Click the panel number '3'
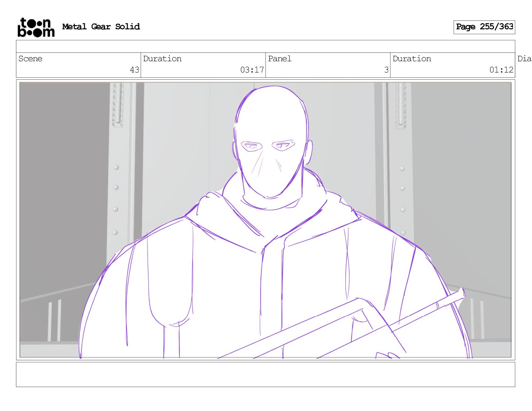Image resolution: width=532 pixels, height=411 pixels. pos(386,70)
